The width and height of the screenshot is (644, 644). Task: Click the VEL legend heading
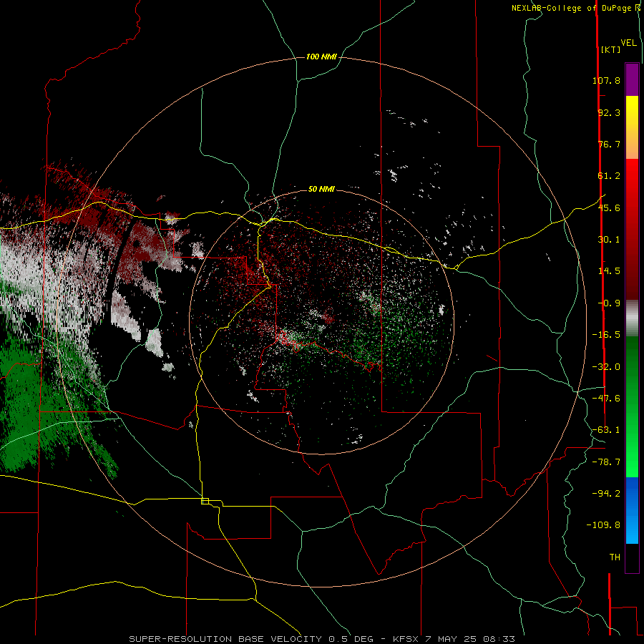628,43
